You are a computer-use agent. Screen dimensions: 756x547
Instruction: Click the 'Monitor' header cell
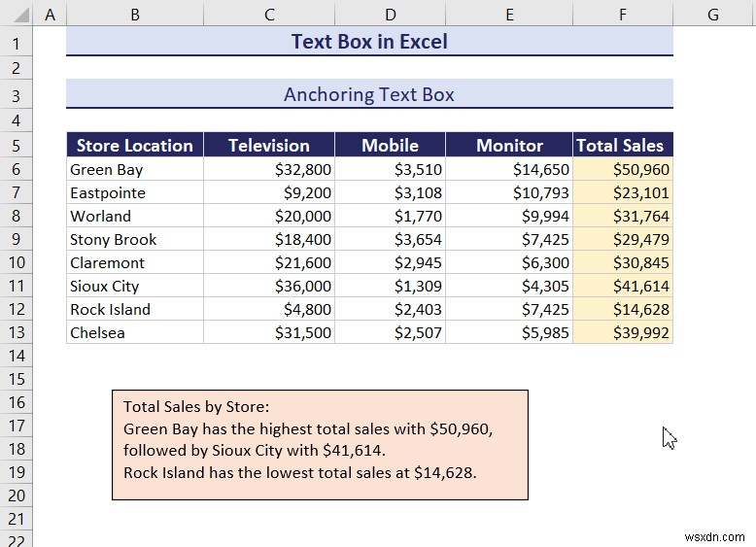(509, 145)
